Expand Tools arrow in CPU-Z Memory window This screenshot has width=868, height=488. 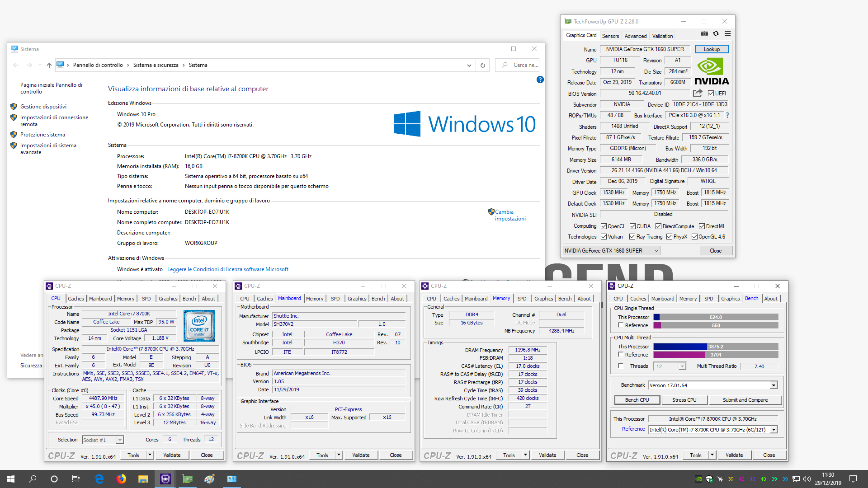tap(525, 455)
